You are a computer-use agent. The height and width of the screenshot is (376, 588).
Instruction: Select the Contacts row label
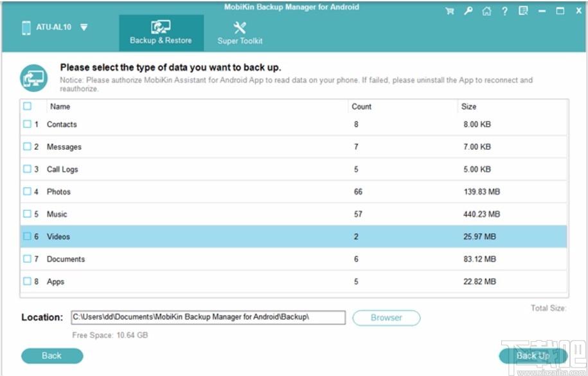coord(62,125)
